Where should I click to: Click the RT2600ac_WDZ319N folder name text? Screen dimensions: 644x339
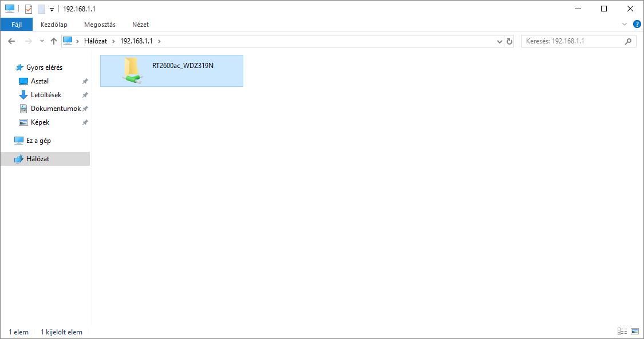183,66
